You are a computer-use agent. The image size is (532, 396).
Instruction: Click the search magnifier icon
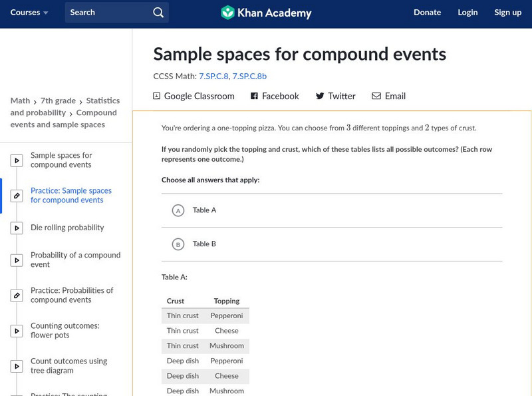click(158, 13)
